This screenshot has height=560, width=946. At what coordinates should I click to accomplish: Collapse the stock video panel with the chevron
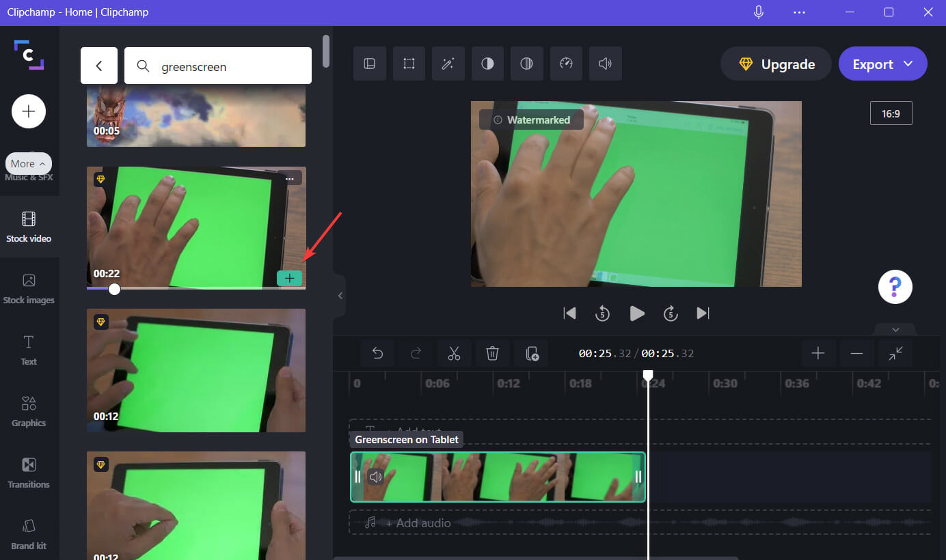point(340,295)
